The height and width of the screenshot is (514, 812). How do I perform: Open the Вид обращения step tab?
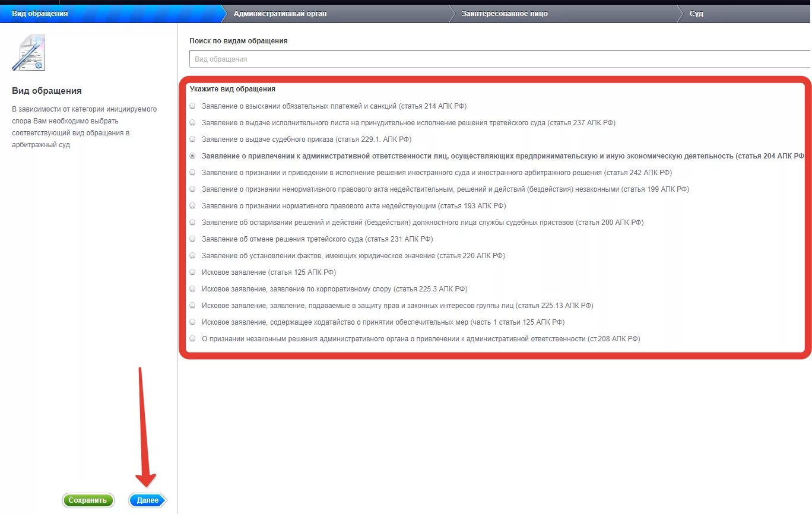113,14
